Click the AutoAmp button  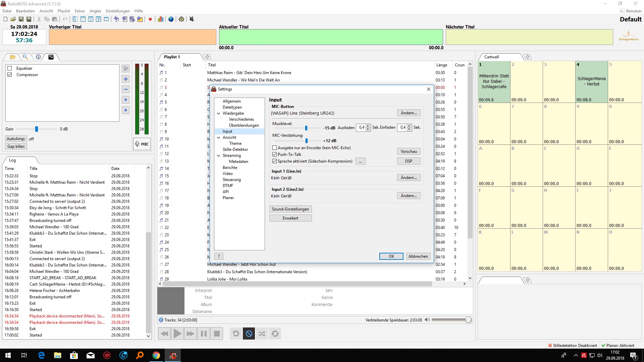point(16,139)
